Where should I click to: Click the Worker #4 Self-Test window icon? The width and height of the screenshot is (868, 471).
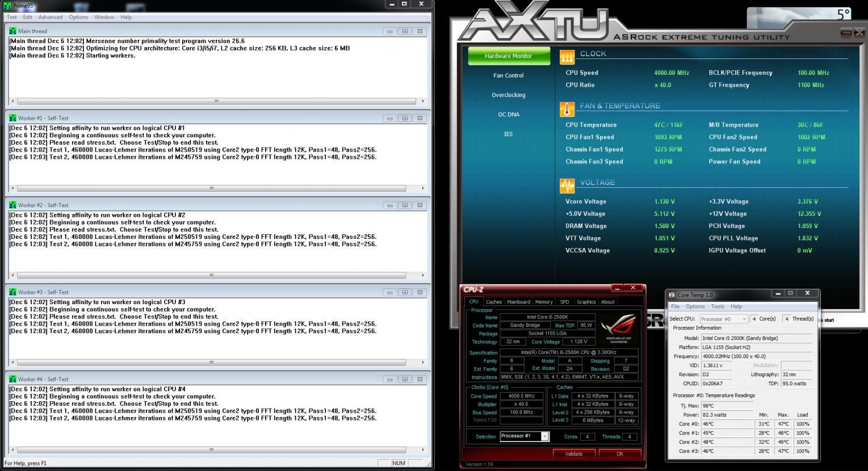12,379
